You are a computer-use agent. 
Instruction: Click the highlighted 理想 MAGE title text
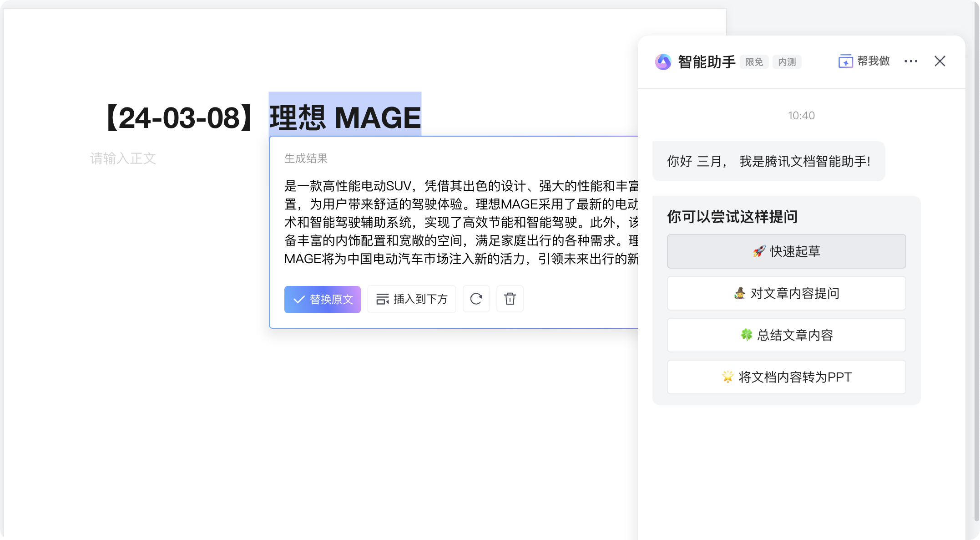coord(345,117)
